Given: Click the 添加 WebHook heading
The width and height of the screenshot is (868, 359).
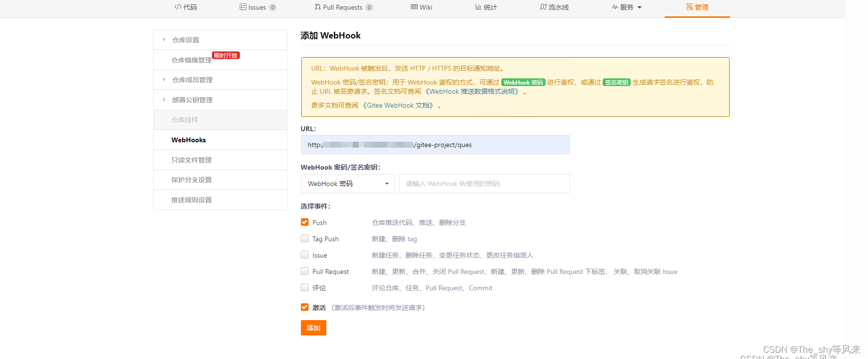Looking at the screenshot, I should point(331,36).
